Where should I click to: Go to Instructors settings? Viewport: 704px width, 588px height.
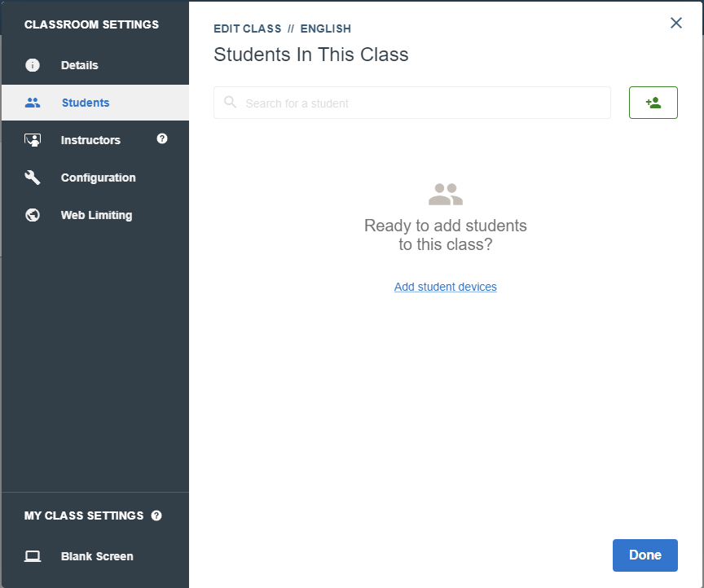point(95,140)
